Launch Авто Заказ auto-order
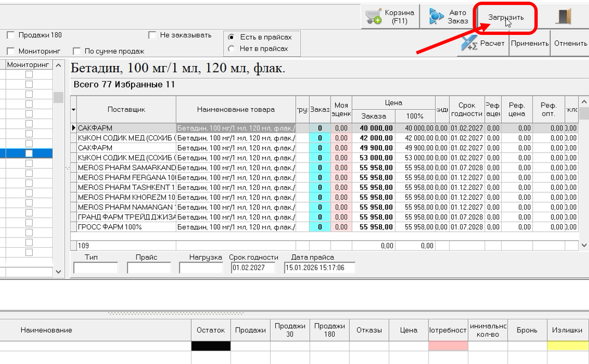This screenshot has height=364, width=589. [x=448, y=17]
